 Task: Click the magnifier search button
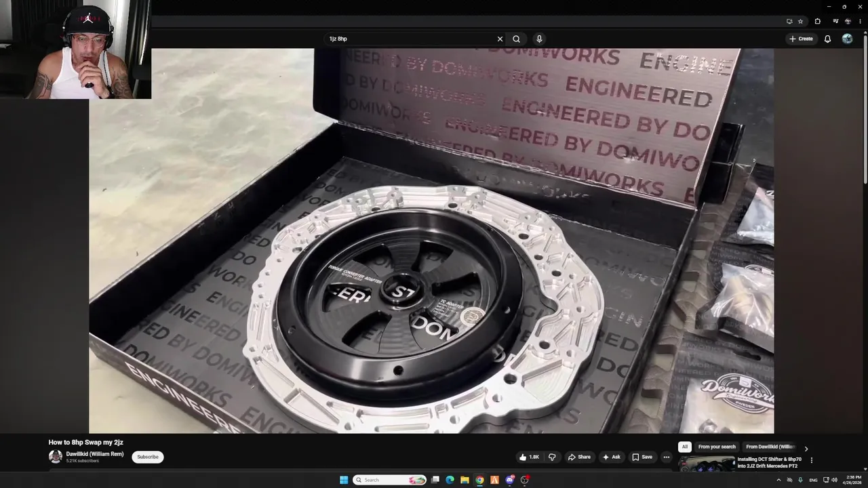pyautogui.click(x=516, y=39)
